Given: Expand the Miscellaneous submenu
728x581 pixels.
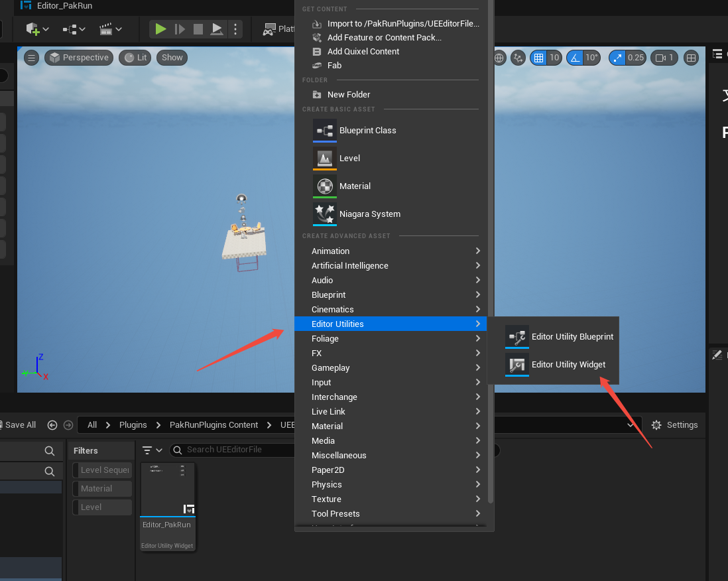Looking at the screenshot, I should point(391,455).
